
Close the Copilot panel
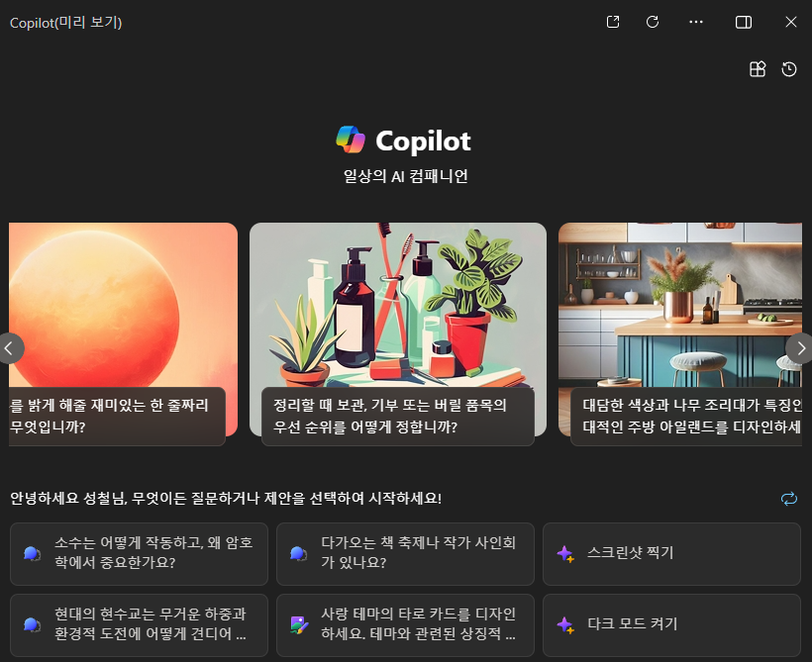791,22
